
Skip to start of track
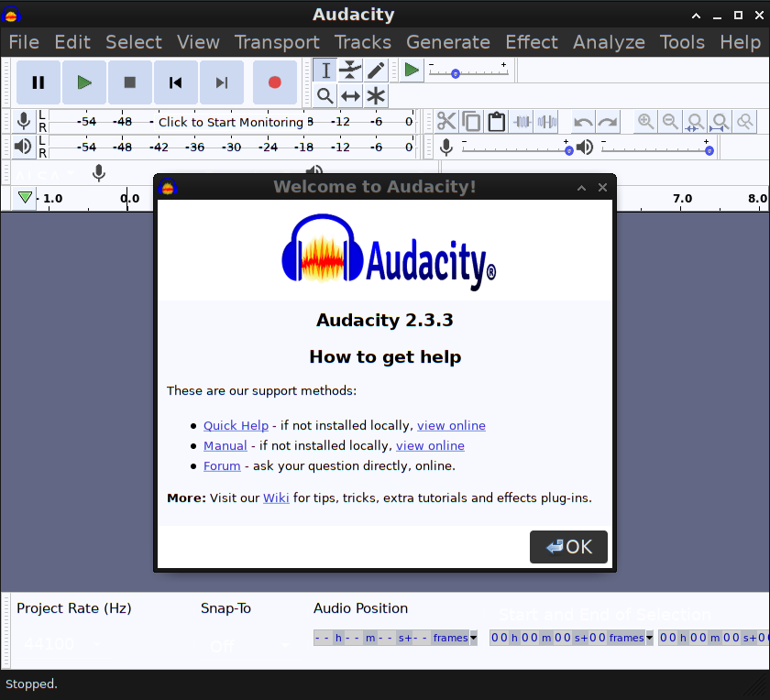tap(175, 82)
